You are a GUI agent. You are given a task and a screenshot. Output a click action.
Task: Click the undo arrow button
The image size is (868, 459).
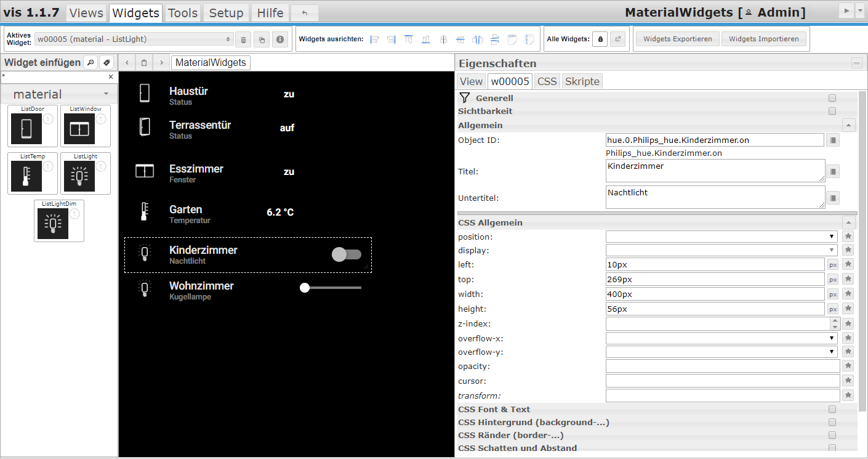tap(304, 13)
